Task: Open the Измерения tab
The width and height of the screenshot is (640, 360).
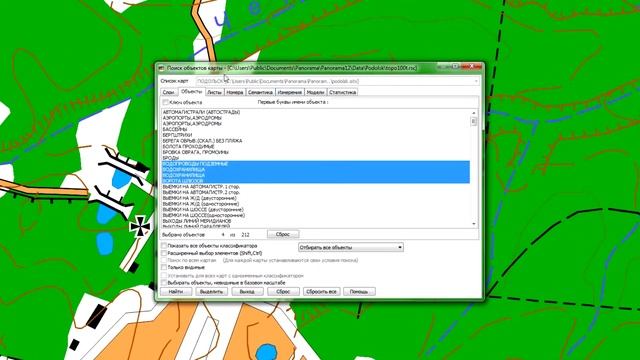Action: pyautogui.click(x=289, y=92)
